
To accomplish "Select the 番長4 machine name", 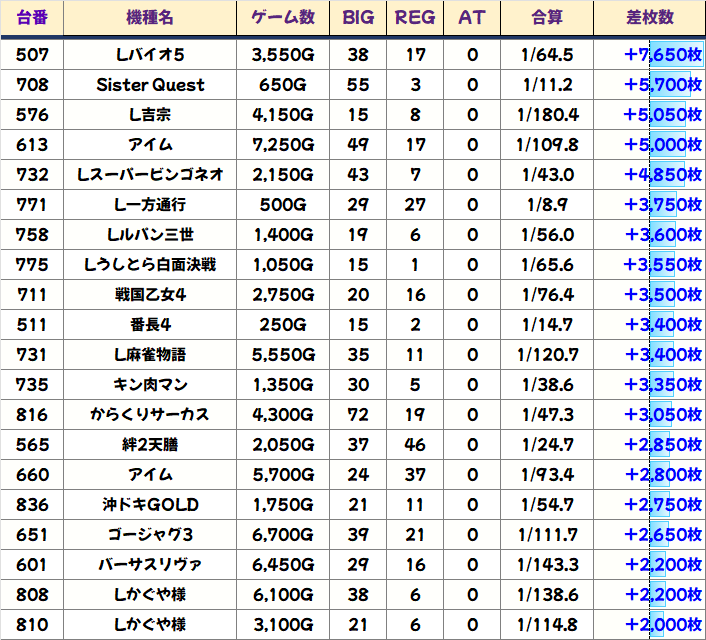I will [x=150, y=325].
